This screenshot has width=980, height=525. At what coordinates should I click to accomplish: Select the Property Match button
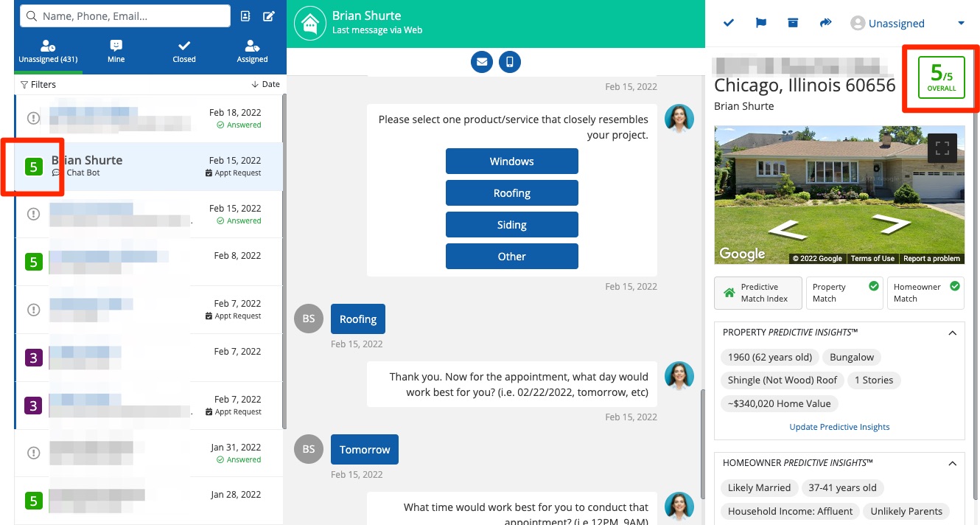844,293
